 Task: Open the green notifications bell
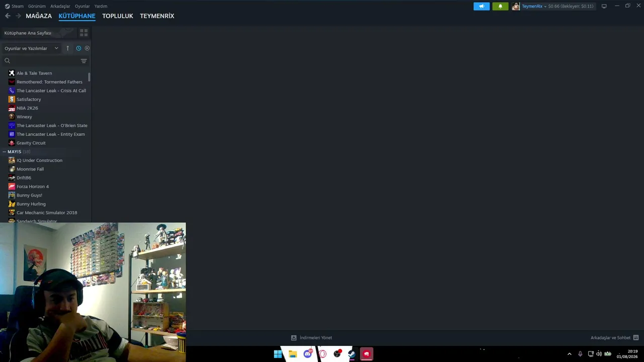tap(500, 6)
